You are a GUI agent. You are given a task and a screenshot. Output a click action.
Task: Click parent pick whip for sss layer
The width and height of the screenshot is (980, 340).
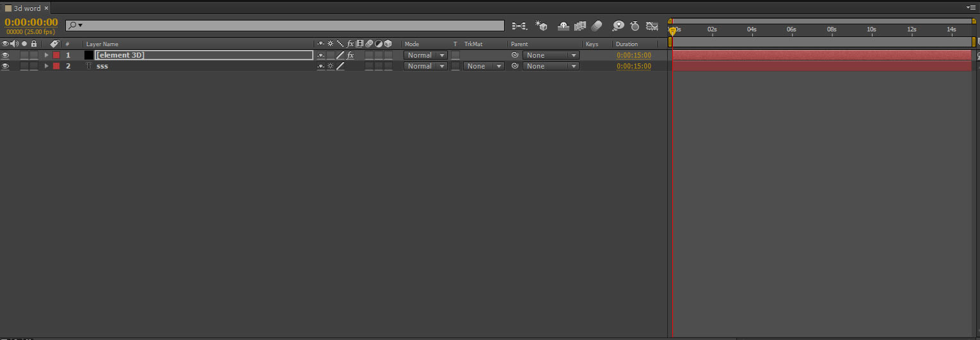[x=515, y=66]
